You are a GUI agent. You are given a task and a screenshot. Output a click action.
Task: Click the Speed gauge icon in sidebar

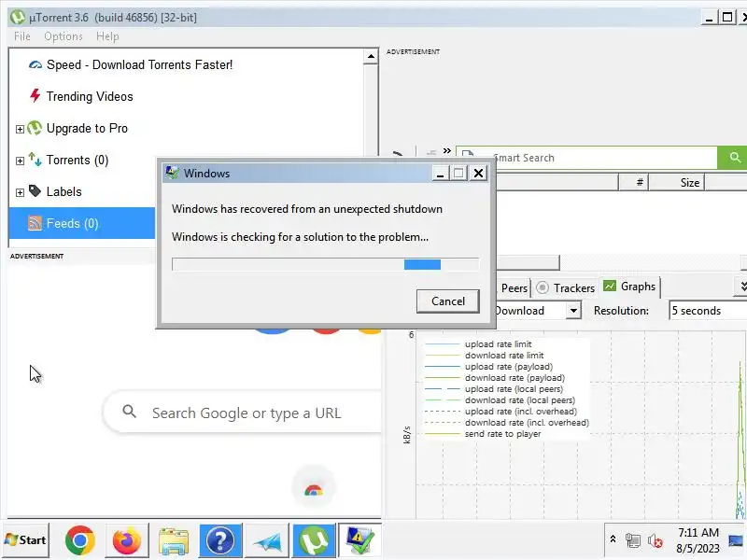tap(35, 64)
